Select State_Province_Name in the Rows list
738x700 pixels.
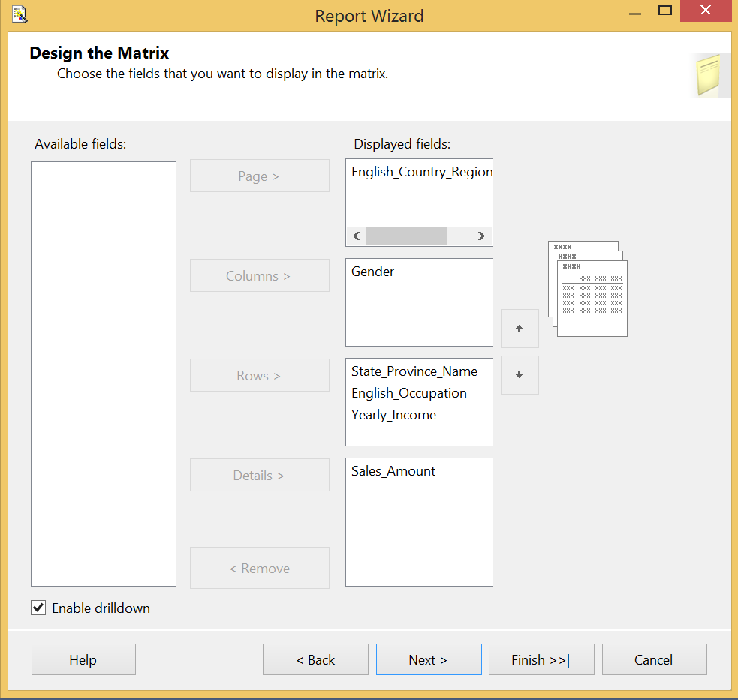(414, 371)
